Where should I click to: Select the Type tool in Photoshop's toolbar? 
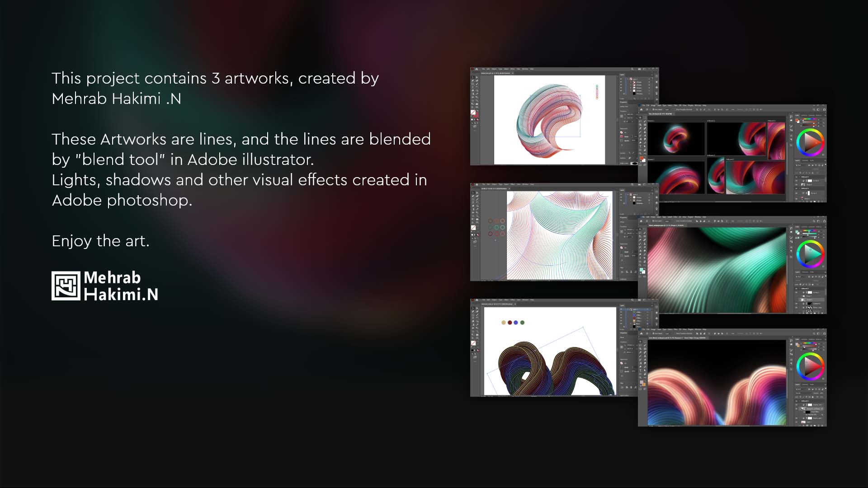pyautogui.click(x=641, y=145)
